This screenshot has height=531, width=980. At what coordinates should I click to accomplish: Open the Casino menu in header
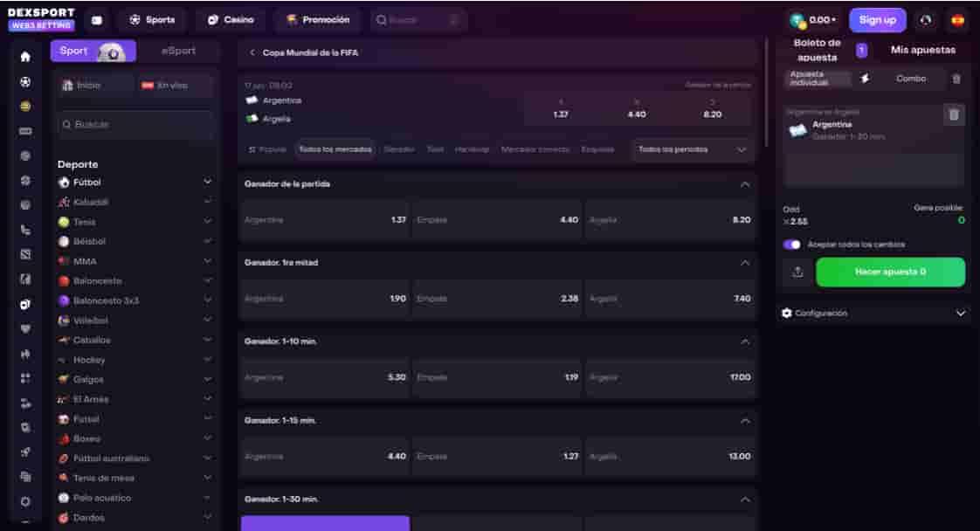tap(231, 20)
